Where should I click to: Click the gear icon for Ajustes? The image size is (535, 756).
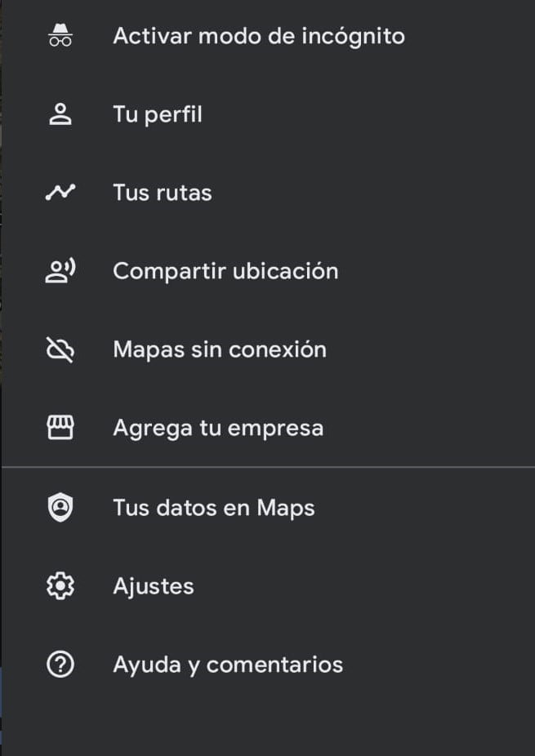click(60, 586)
